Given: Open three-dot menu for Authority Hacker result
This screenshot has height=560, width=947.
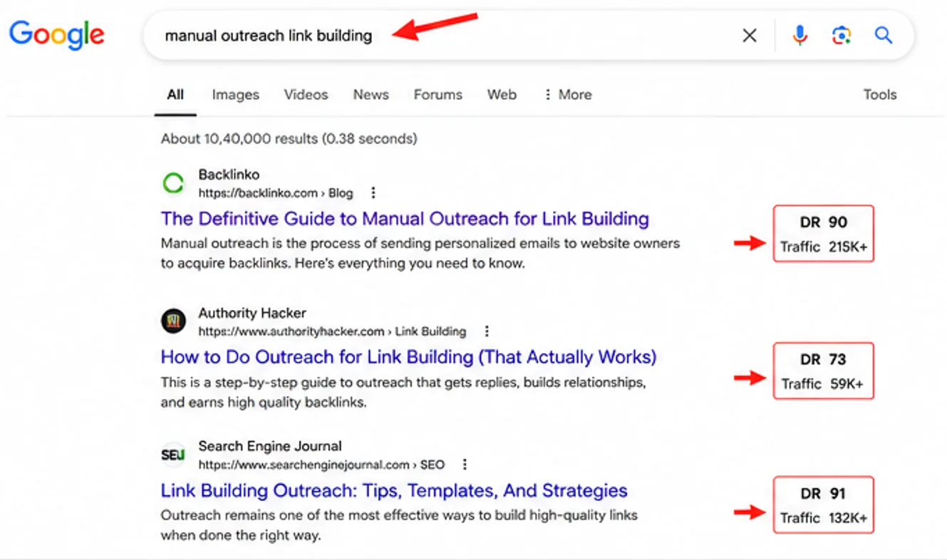Looking at the screenshot, I should point(487,331).
